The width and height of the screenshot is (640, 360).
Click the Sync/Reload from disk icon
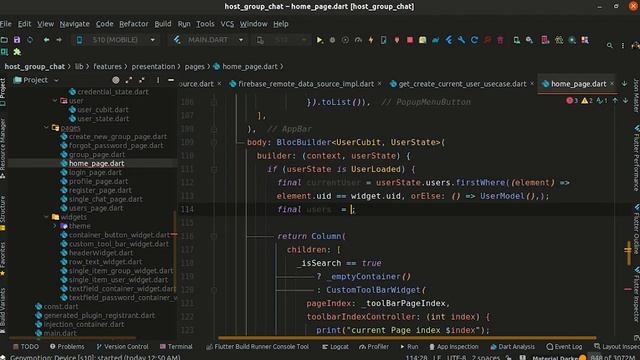click(30, 40)
